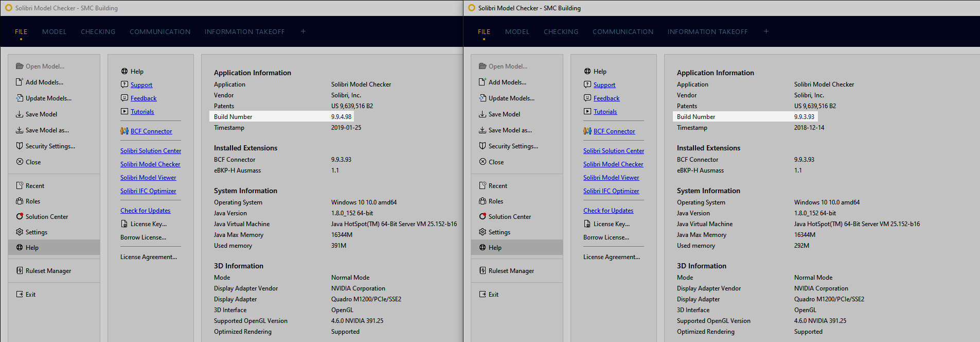The height and width of the screenshot is (342, 980).
Task: Open License Agreement in left window
Action: pos(149,257)
